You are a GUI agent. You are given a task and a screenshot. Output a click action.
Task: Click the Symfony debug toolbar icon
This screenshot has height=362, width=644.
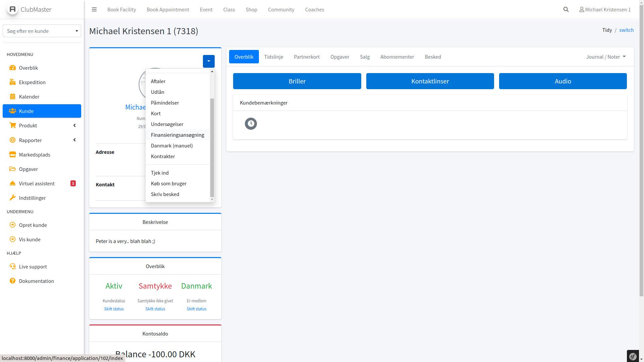(633, 356)
